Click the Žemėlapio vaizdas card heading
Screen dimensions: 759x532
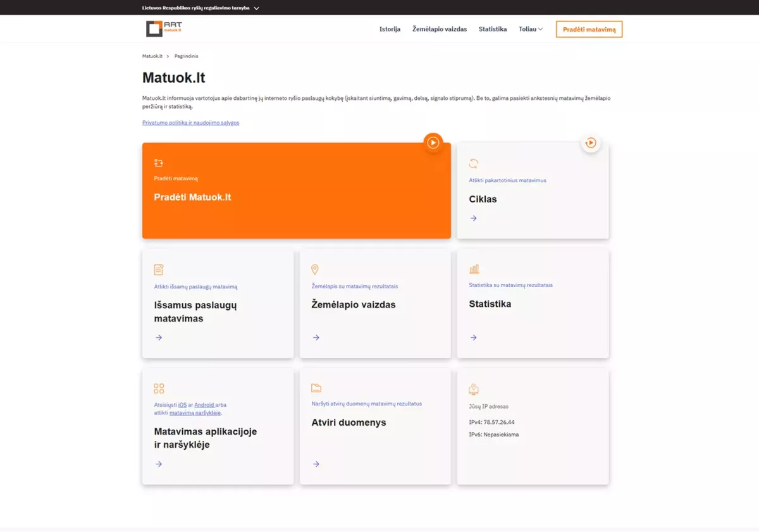click(x=354, y=305)
